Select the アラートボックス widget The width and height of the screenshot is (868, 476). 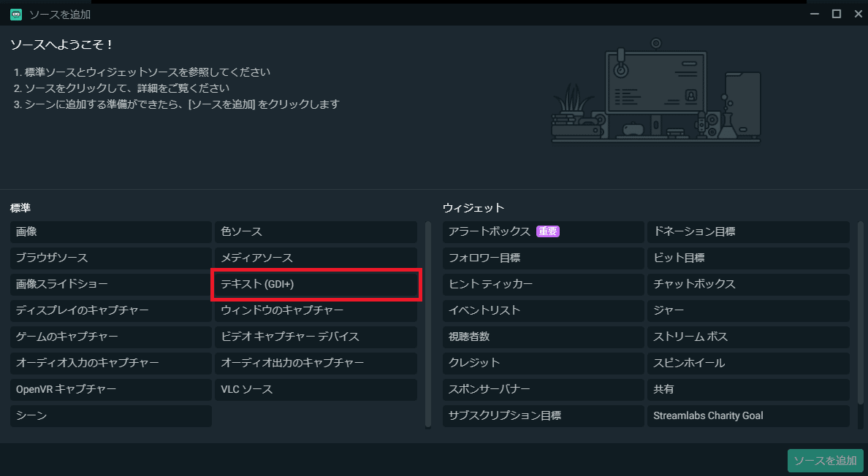point(544,231)
